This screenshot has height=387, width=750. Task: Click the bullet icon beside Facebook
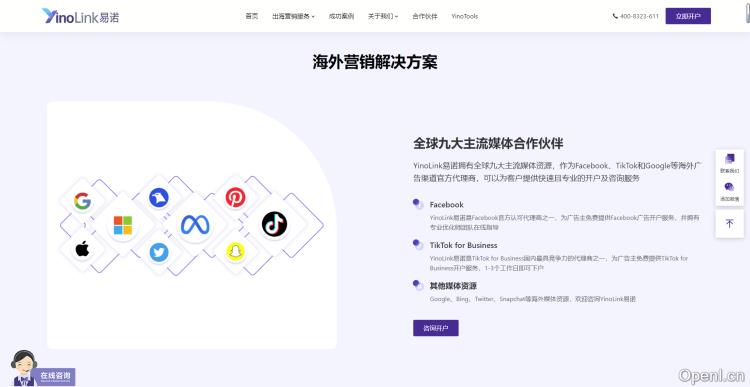(x=418, y=204)
